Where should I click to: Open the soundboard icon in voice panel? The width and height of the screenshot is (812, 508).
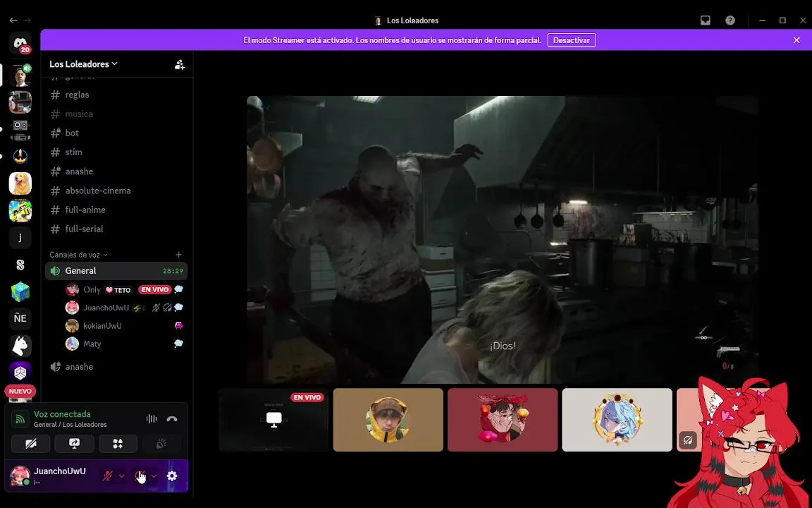click(x=161, y=444)
